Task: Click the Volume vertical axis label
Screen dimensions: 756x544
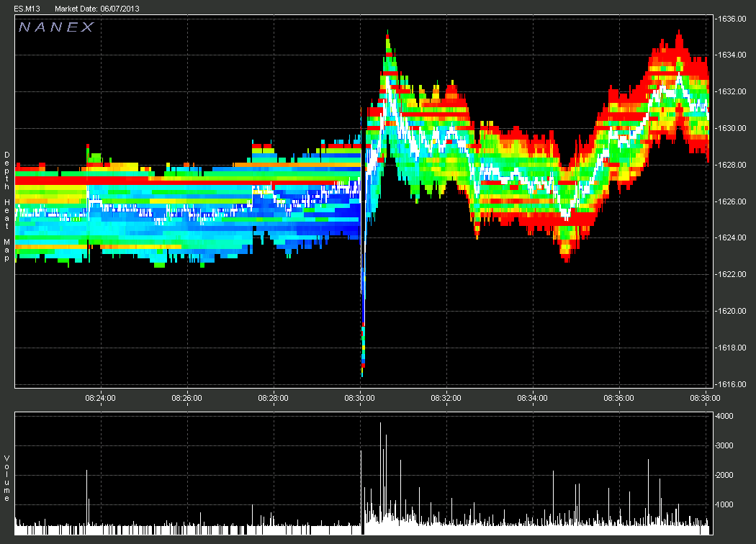Action: (x=6, y=478)
